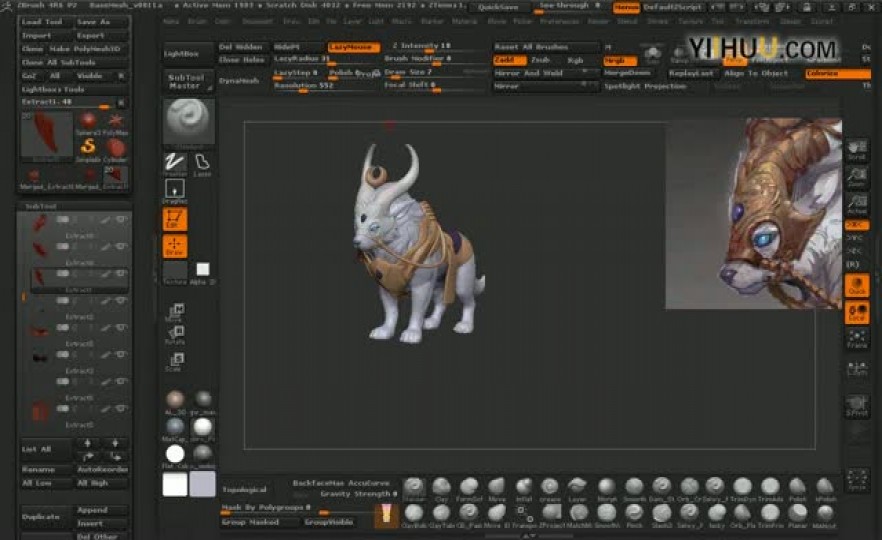Open the DragRect stroke picker
Screen dimensions: 882x540
point(174,192)
